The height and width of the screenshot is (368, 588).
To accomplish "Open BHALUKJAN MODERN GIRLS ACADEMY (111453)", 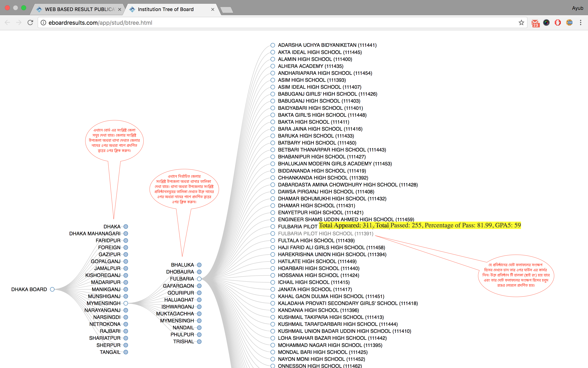I will click(335, 164).
